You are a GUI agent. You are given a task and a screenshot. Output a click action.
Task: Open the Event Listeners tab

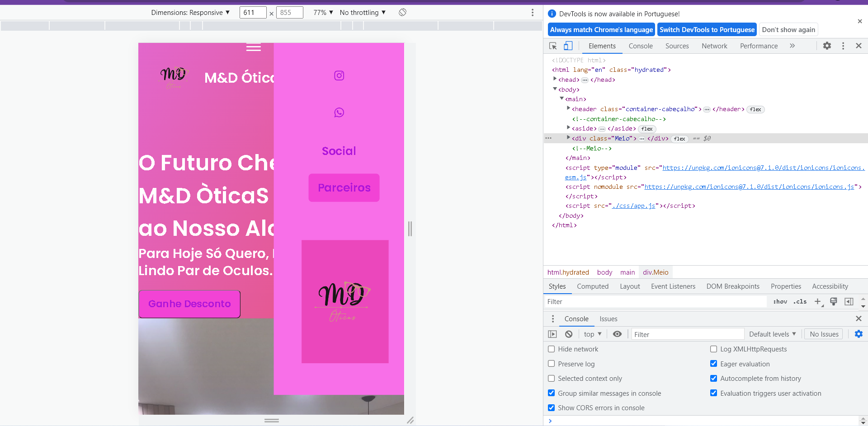pos(673,286)
